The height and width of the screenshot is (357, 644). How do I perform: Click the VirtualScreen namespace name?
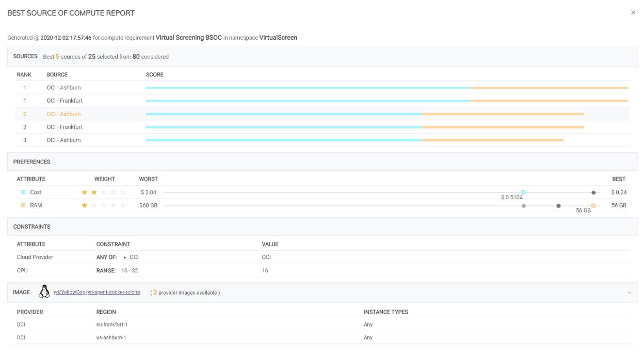tap(278, 38)
